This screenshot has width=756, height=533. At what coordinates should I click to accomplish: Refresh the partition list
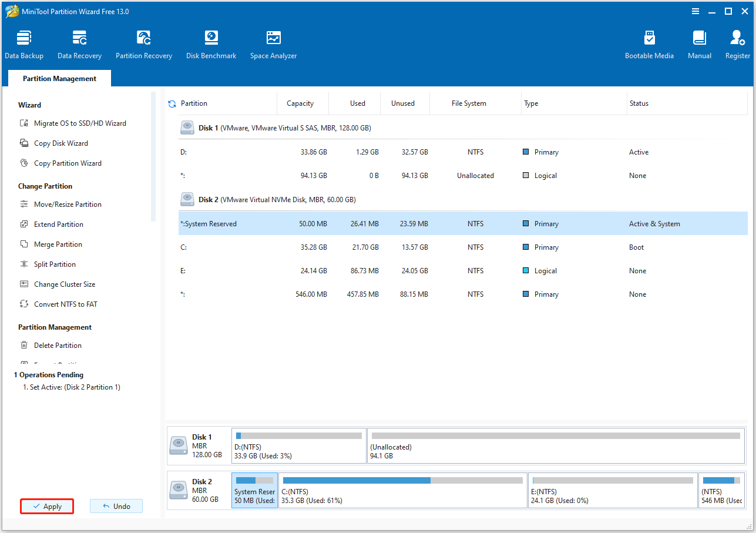click(171, 103)
